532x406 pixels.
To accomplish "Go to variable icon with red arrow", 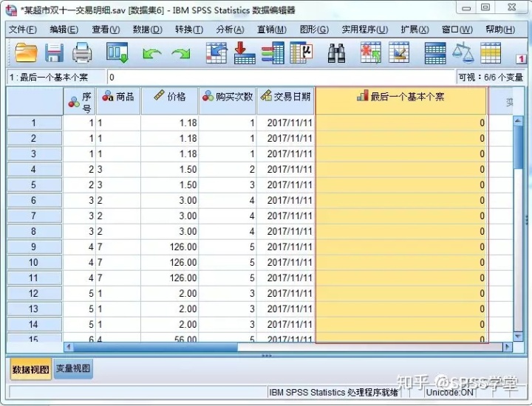I will point(245,52).
